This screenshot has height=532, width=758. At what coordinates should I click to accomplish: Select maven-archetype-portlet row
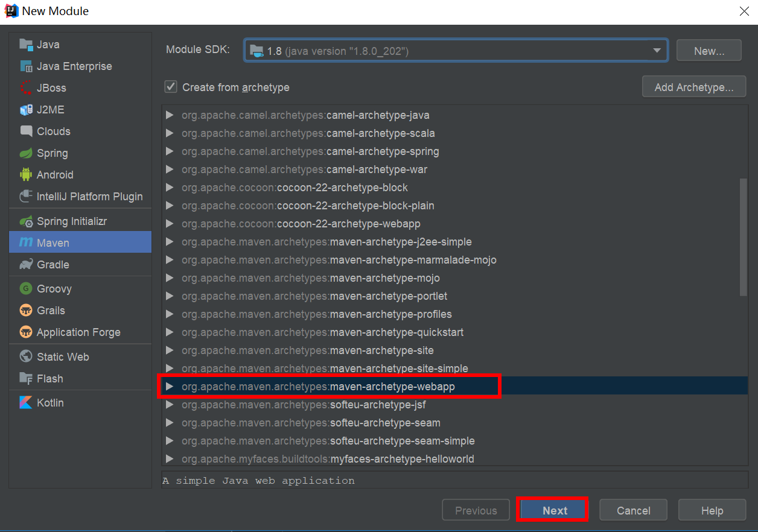[x=454, y=296]
